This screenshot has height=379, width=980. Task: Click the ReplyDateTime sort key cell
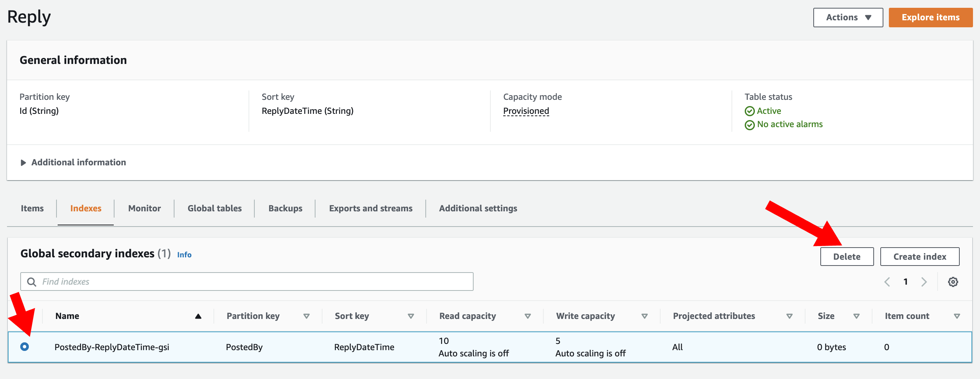(x=364, y=347)
